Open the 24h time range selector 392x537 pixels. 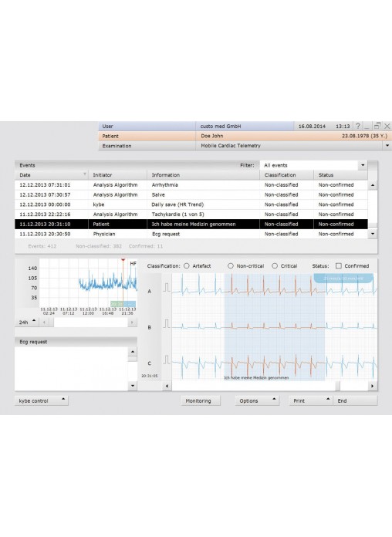coord(27,323)
